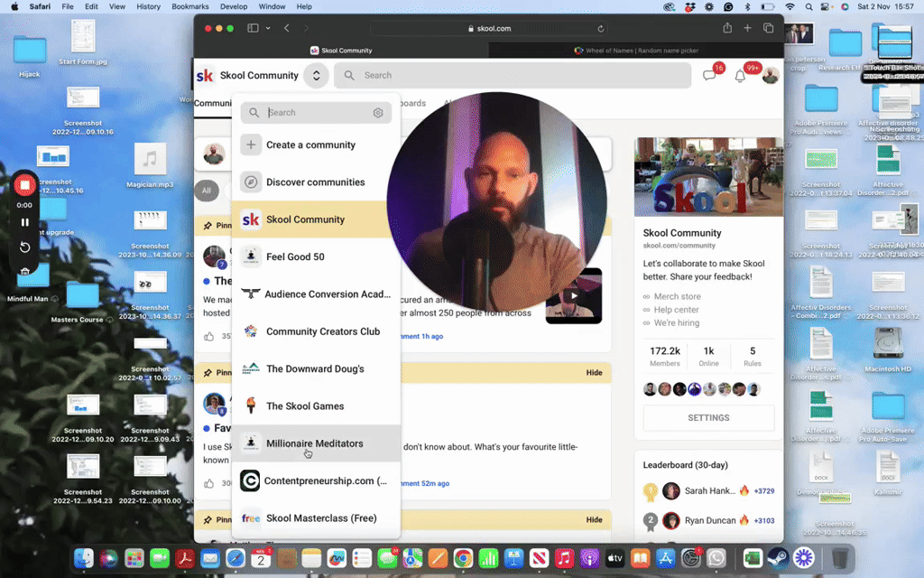Switch to Skool Masterclass (Free) community
The height and width of the screenshot is (578, 924).
pyautogui.click(x=316, y=517)
